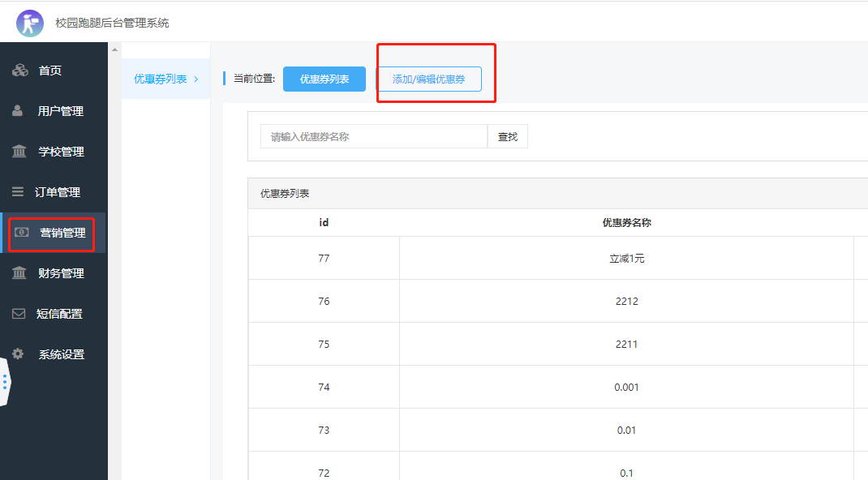
Task: Click the 系统设置 gear icon
Action: tap(19, 354)
